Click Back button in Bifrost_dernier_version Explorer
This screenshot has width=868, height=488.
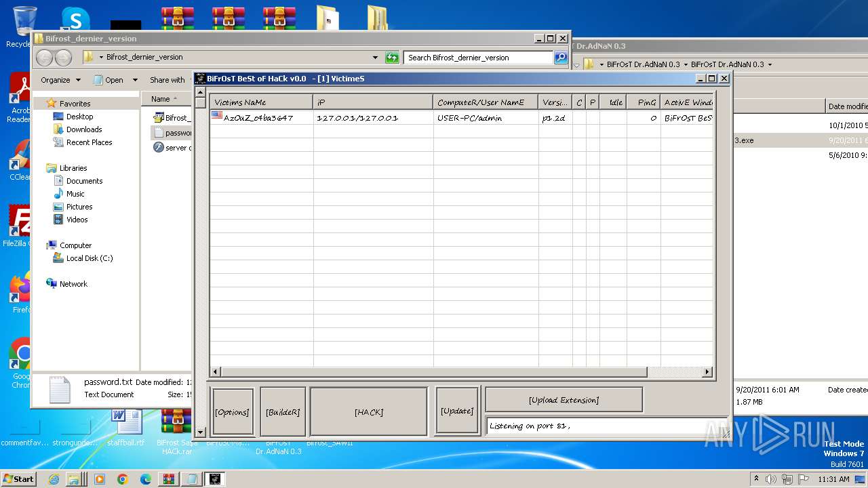point(45,58)
